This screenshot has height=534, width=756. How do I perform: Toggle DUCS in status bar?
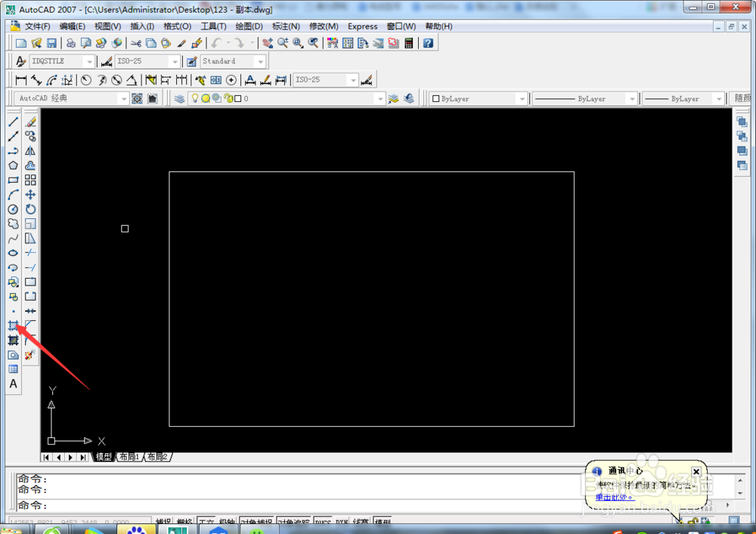[323, 522]
